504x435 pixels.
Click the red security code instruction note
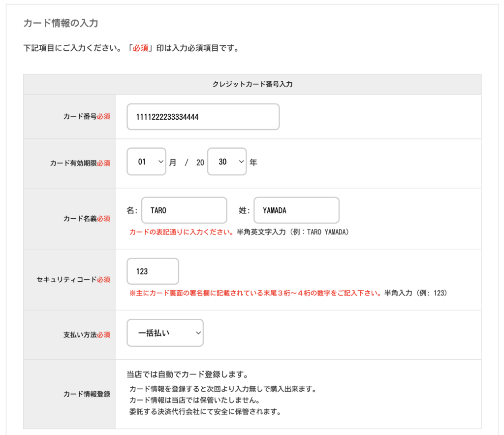click(255, 293)
